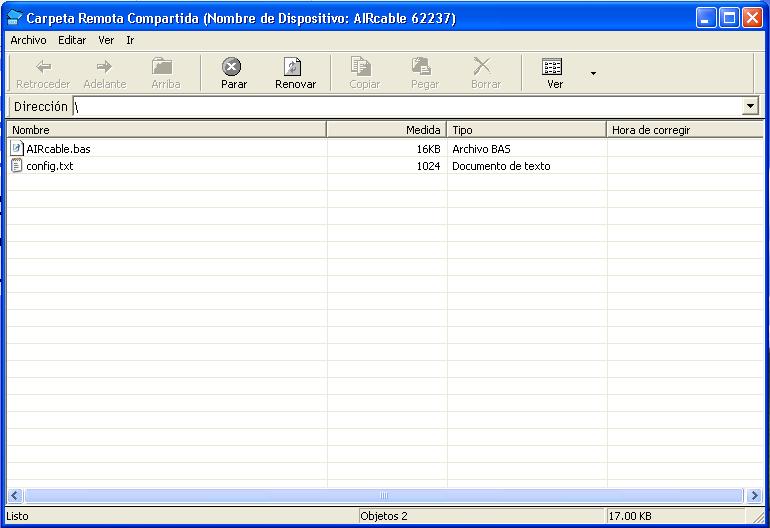Screen dimensions: 770x528
Task: Click inside the Dirección address field
Action: [x=408, y=106]
